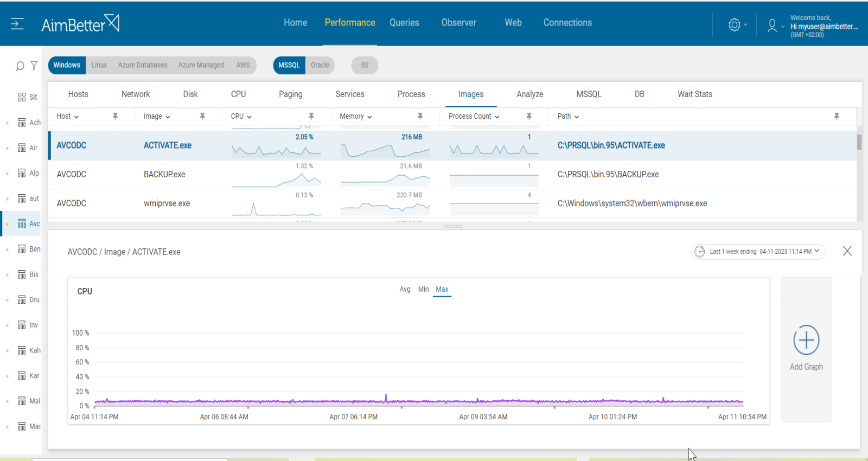Select the Ben server icon
The width and height of the screenshot is (868, 461).
pos(22,249)
